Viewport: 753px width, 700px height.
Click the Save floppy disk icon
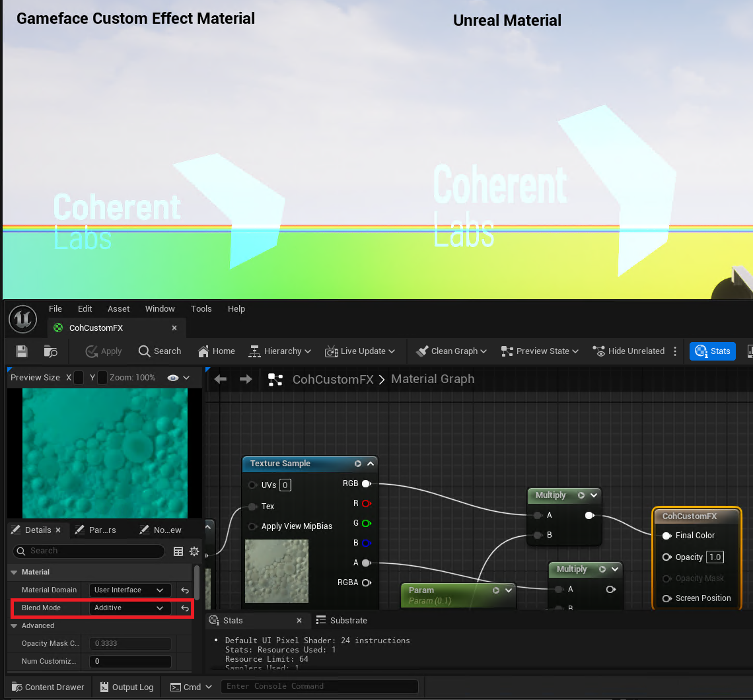click(22, 351)
